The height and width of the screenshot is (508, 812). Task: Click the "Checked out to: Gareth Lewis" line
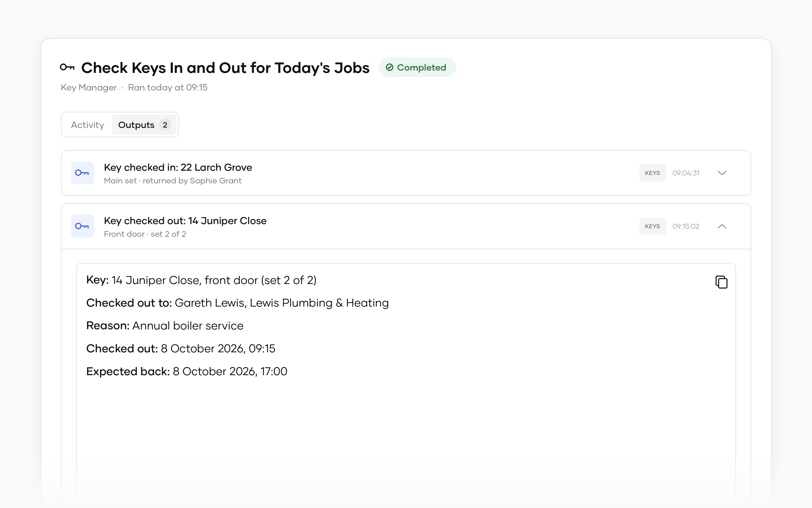click(238, 303)
